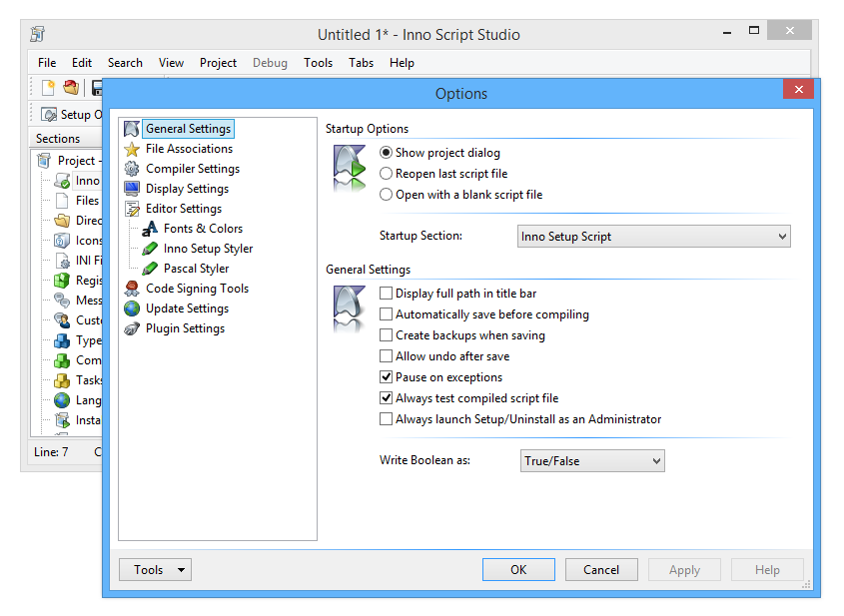Click the Apply button
This screenshot has width=844, height=616.
[x=684, y=570]
